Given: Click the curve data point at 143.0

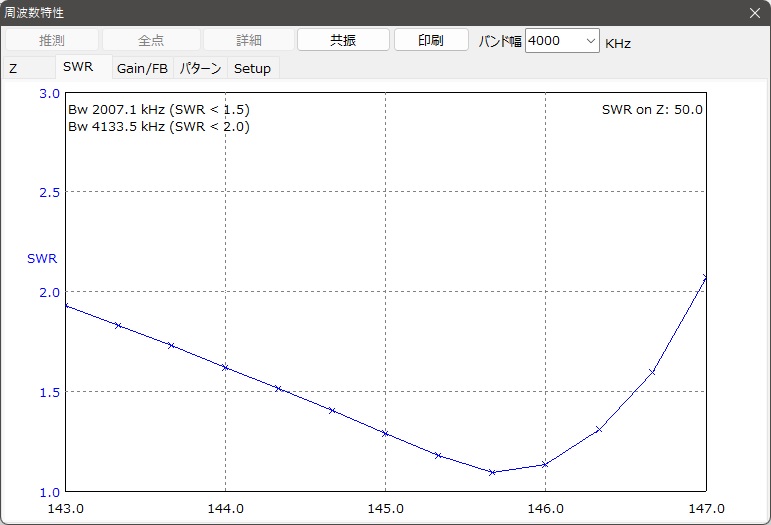Looking at the screenshot, I should (x=66, y=306).
